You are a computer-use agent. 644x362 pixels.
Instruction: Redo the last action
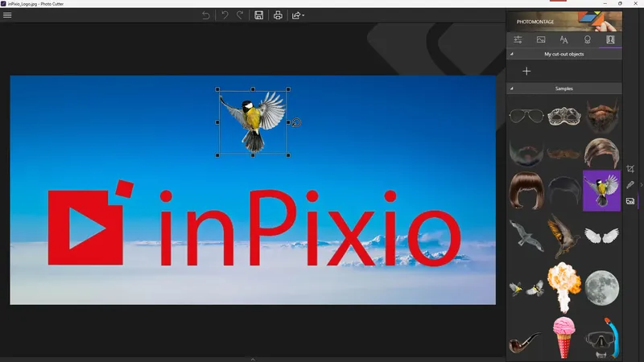coord(240,15)
